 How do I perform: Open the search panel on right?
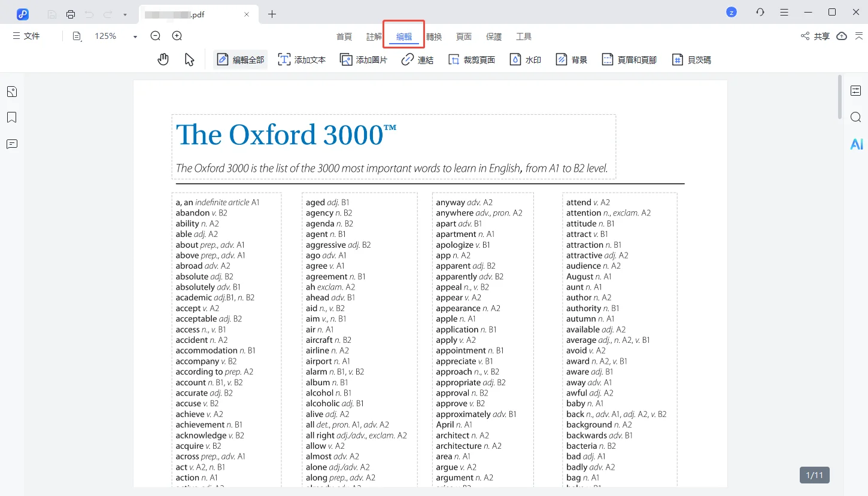coord(856,117)
